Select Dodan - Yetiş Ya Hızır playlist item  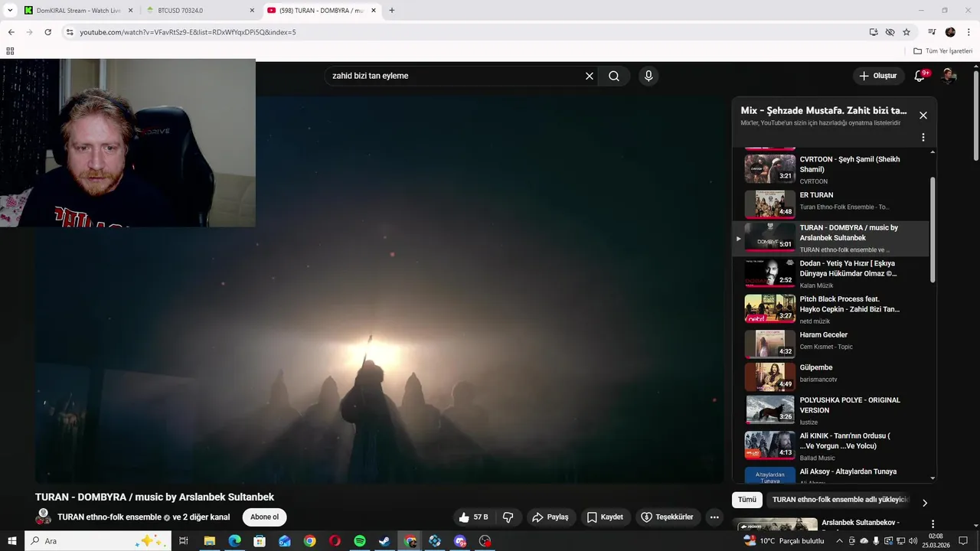pos(831,273)
